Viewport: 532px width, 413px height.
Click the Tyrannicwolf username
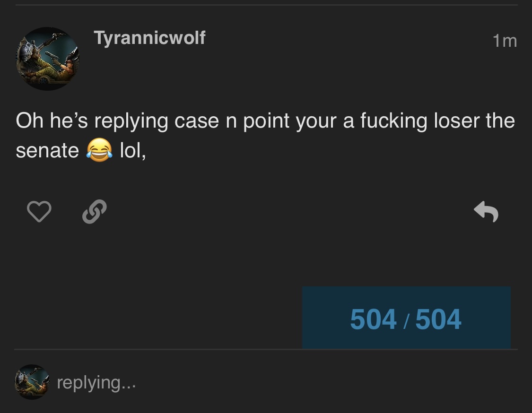(149, 38)
